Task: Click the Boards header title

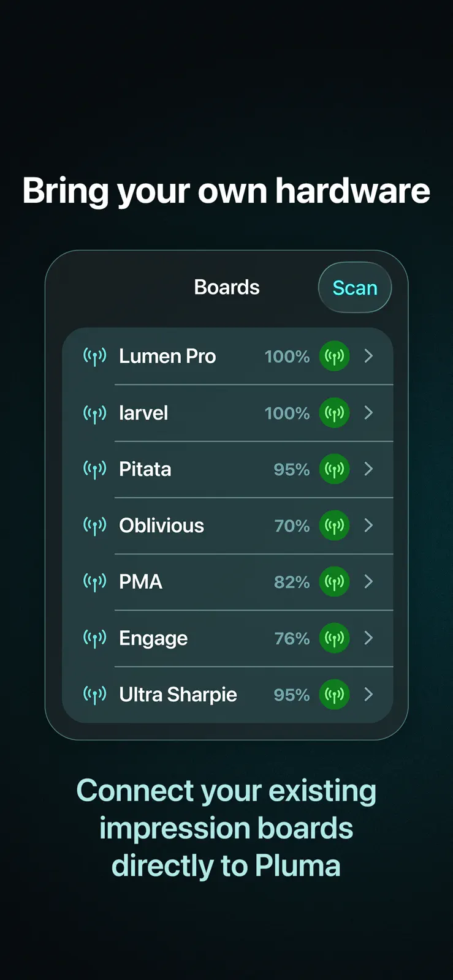Action: coord(227,287)
